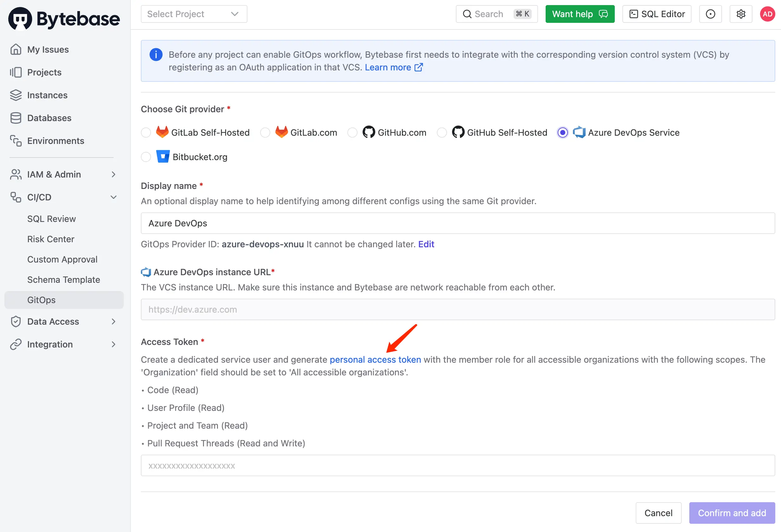Expand the Integration chevron

pos(114,344)
